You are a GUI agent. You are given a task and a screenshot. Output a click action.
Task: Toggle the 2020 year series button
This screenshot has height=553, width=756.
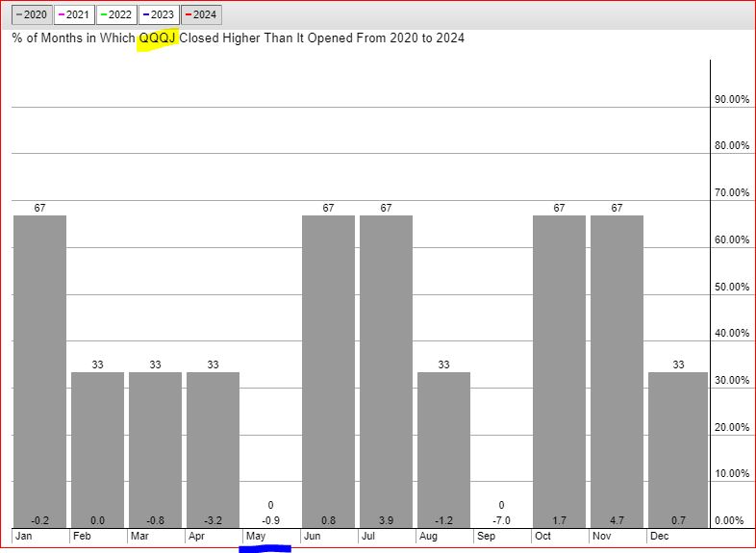click(32, 14)
